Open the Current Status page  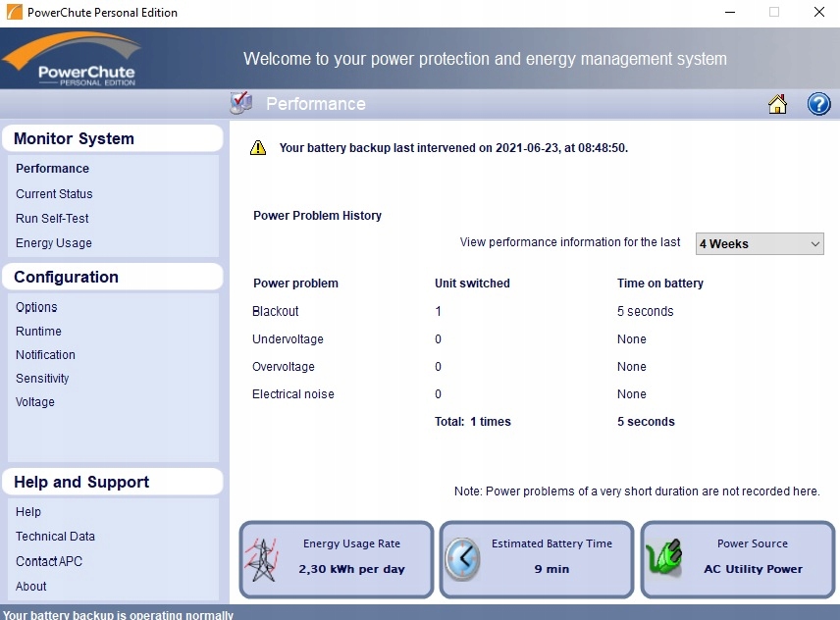[54, 194]
